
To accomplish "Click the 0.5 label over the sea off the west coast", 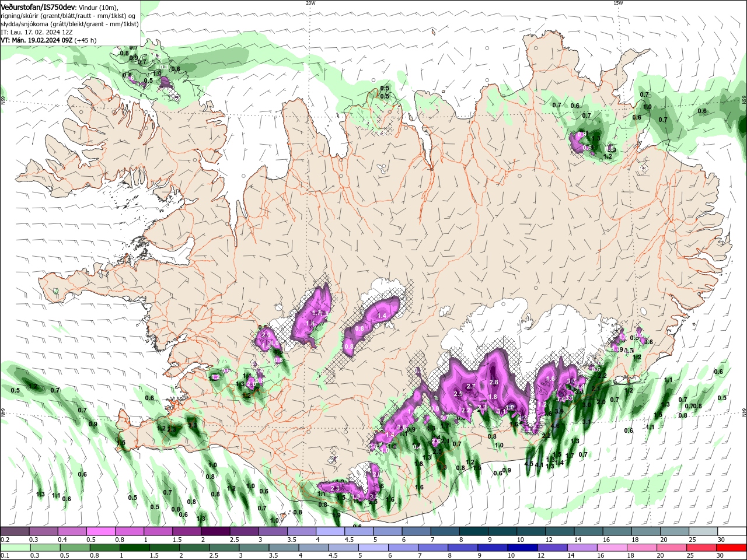I will coord(15,390).
